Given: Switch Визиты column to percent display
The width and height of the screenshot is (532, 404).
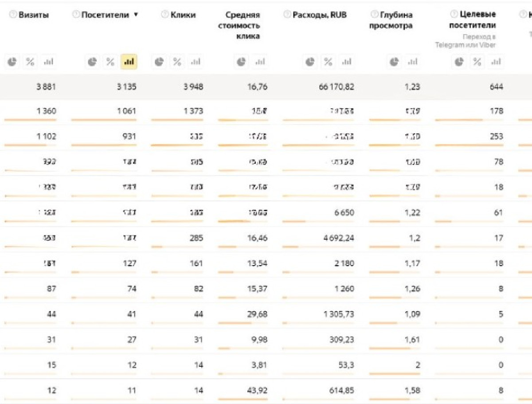Looking at the screenshot, I should 30,62.
